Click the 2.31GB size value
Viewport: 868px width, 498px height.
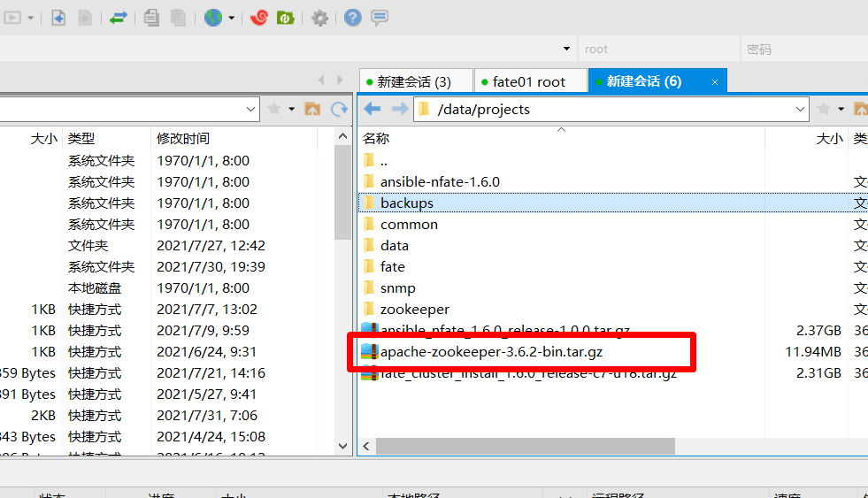point(818,373)
